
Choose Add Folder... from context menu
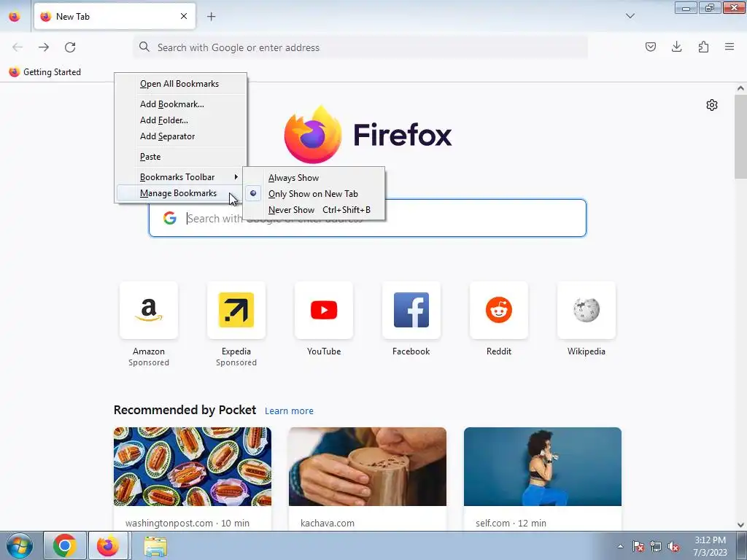(x=181, y=120)
